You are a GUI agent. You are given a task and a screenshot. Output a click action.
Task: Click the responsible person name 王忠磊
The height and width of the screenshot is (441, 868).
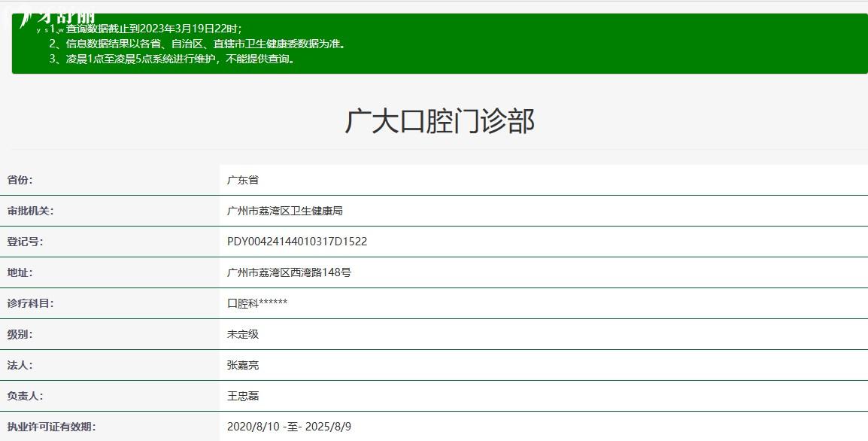pyautogui.click(x=242, y=396)
